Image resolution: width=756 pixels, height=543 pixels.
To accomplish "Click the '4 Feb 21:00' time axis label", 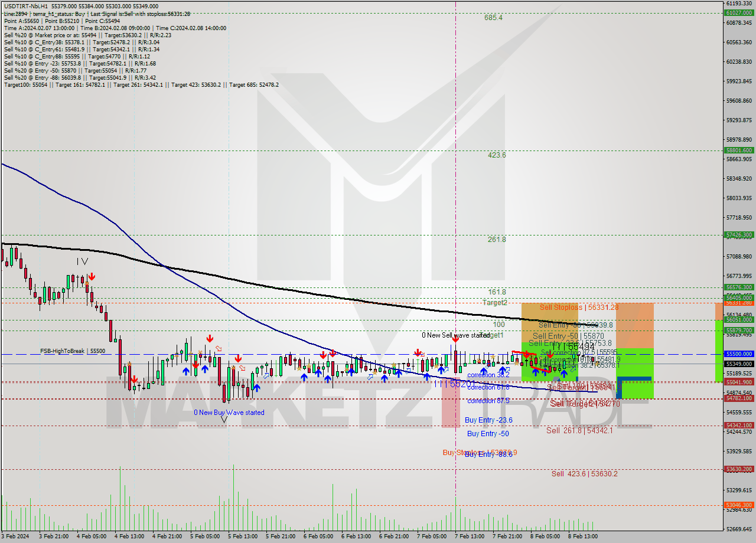I will pyautogui.click(x=167, y=537).
